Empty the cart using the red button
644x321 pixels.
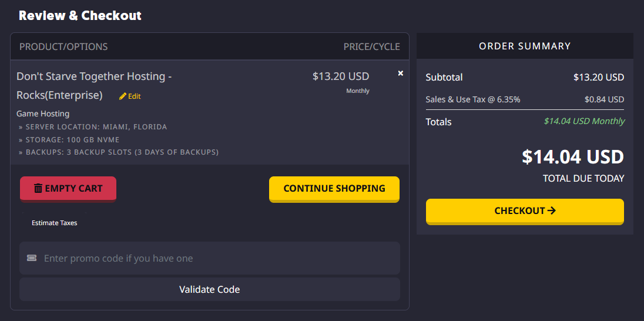[x=68, y=188]
